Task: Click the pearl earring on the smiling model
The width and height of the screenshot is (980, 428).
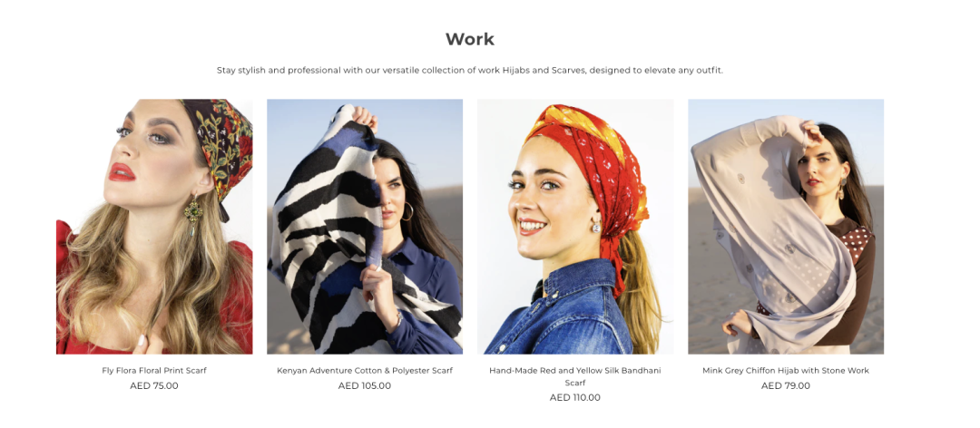Action: pos(595,226)
